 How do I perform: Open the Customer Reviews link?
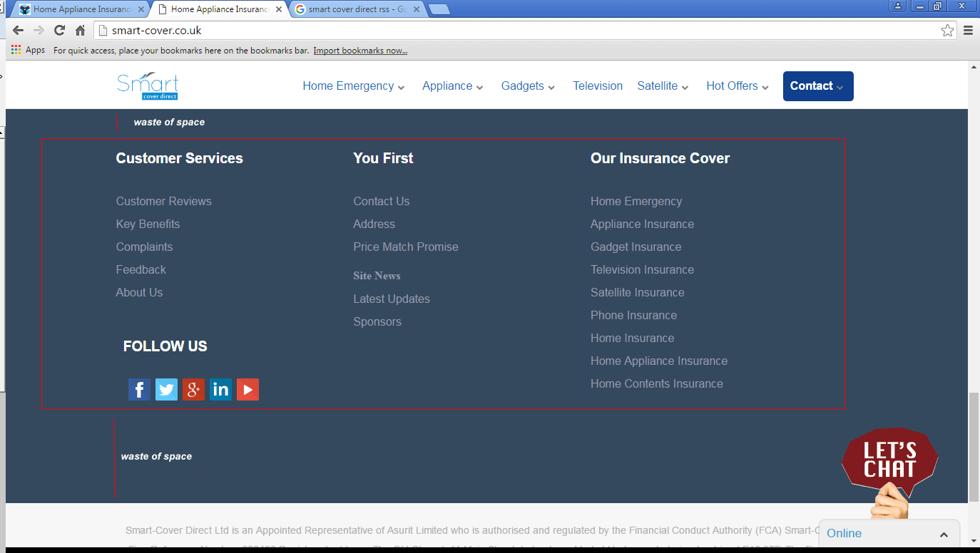(x=164, y=202)
